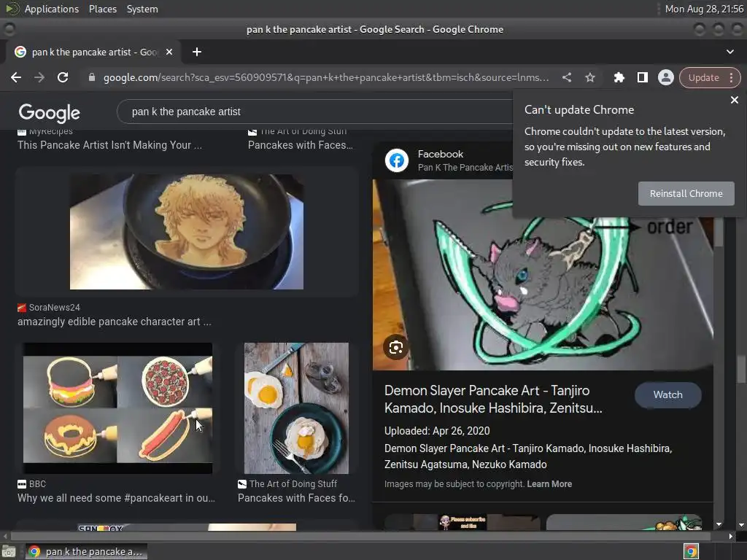This screenshot has height=560, width=747.
Task: Open the Facebook source icon
Action: [396, 160]
